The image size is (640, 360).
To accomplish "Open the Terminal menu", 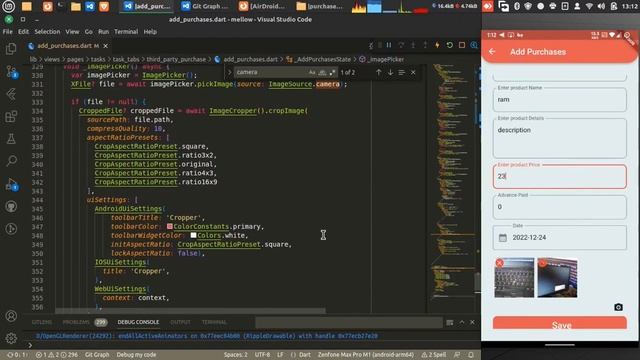I will click(x=126, y=31).
